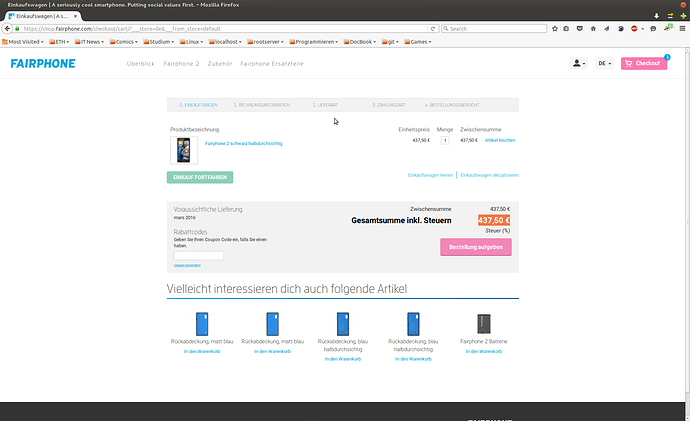Click the green padlock security icon

(x=18, y=29)
